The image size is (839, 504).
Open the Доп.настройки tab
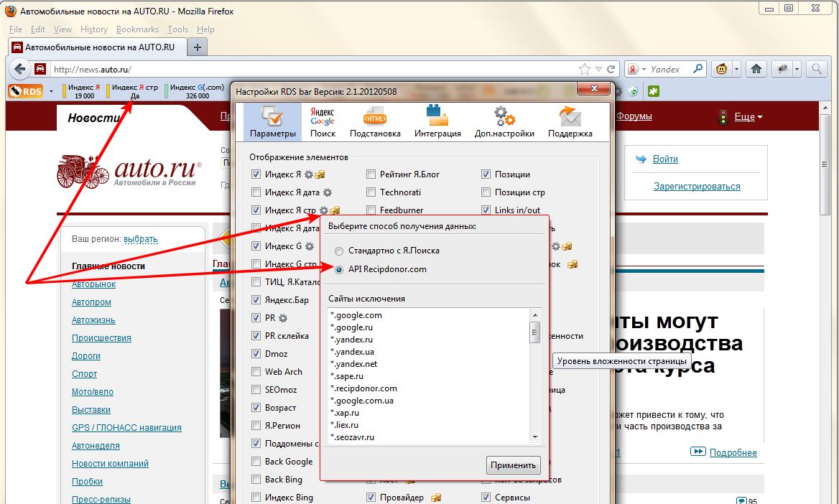pyautogui.click(x=504, y=121)
